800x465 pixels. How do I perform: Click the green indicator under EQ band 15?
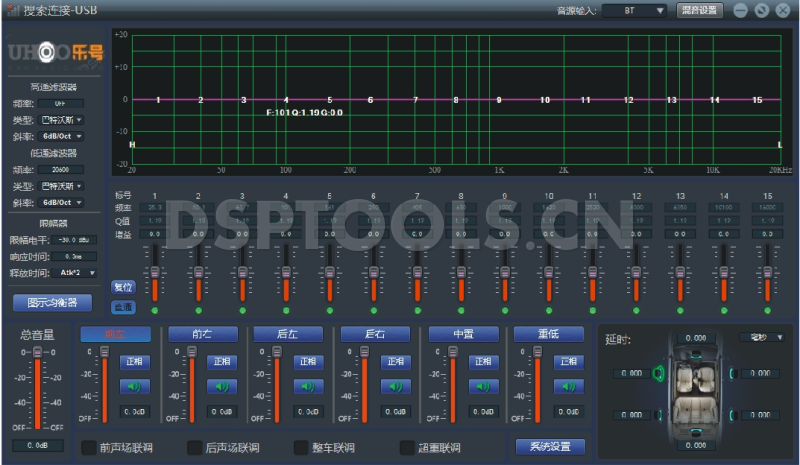click(x=767, y=310)
